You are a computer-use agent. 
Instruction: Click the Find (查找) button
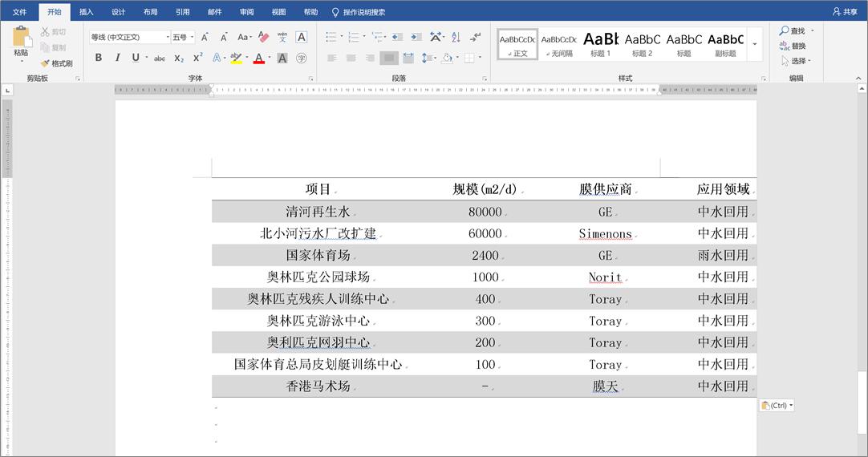(793, 31)
